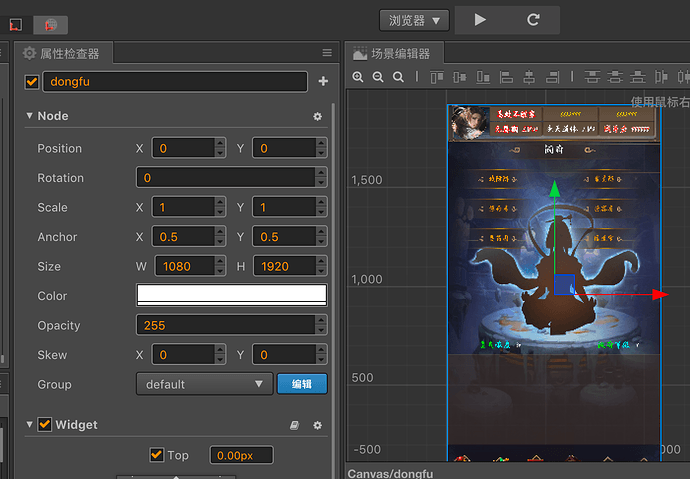The image size is (690, 479).
Task: Open the 浏览器 preview platform dropdown
Action: pos(414,20)
